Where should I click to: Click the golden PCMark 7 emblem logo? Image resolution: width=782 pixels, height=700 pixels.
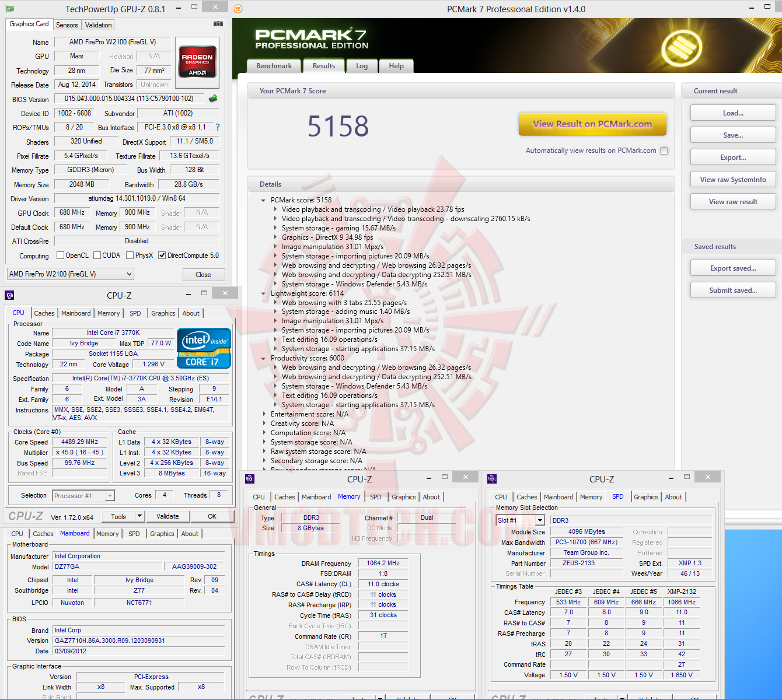pyautogui.click(x=683, y=46)
